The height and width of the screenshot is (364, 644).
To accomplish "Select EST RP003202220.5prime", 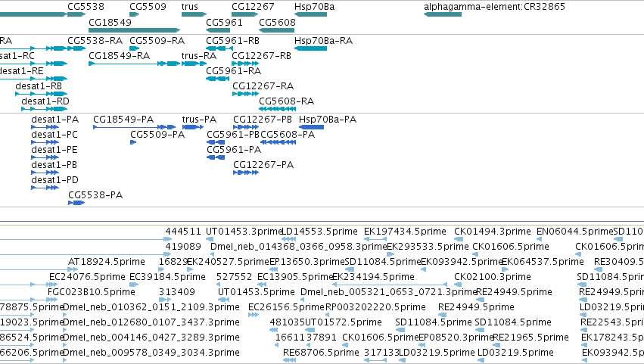I will coord(375,308).
